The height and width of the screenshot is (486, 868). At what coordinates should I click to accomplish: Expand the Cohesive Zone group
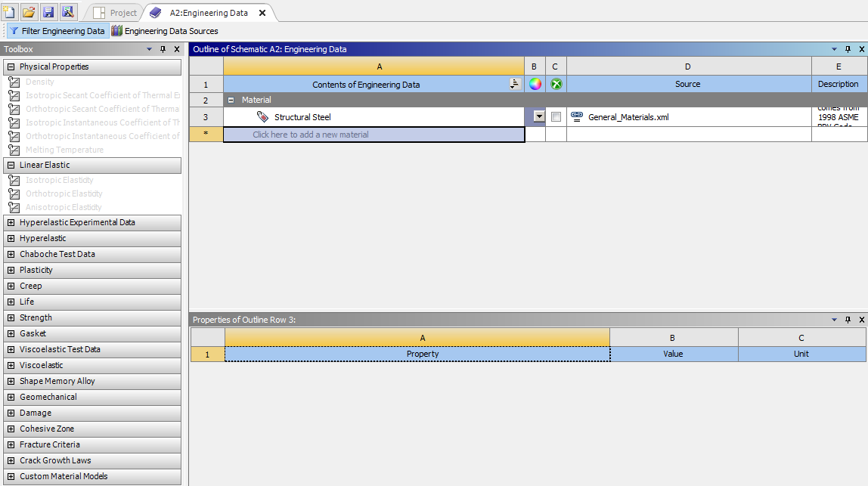[x=11, y=429]
